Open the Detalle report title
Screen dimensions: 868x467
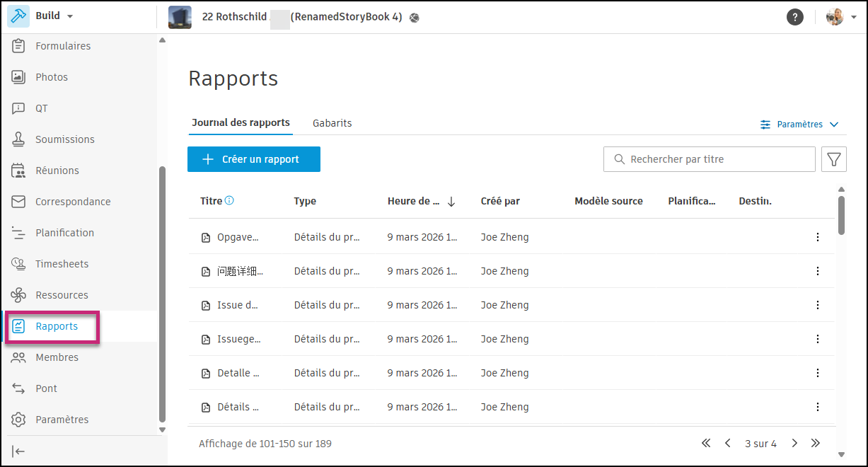pos(238,373)
